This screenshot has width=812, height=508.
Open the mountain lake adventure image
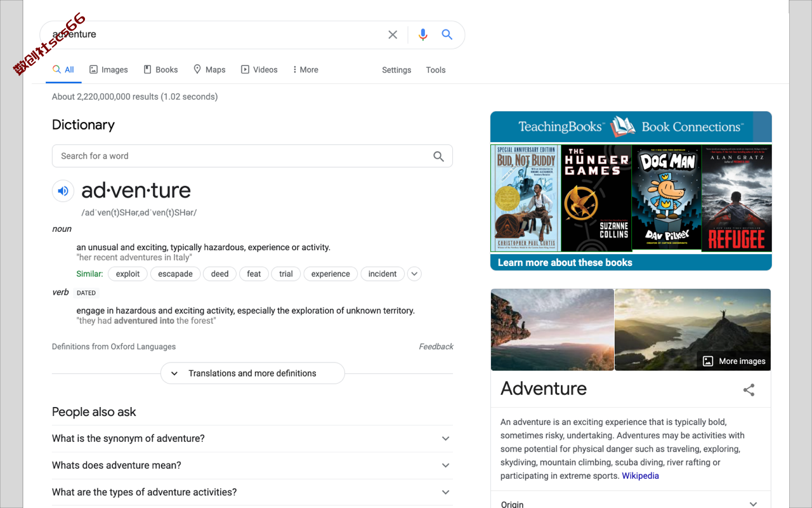(693, 330)
